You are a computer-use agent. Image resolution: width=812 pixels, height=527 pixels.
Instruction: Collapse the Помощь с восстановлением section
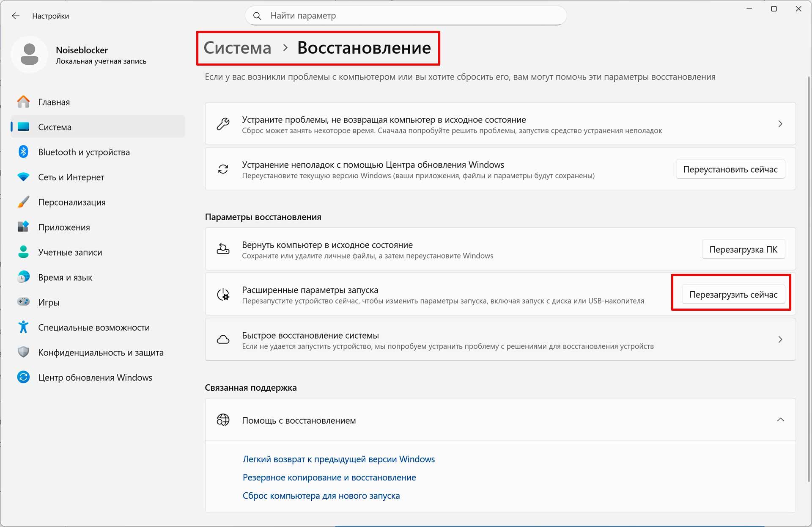[x=780, y=420]
